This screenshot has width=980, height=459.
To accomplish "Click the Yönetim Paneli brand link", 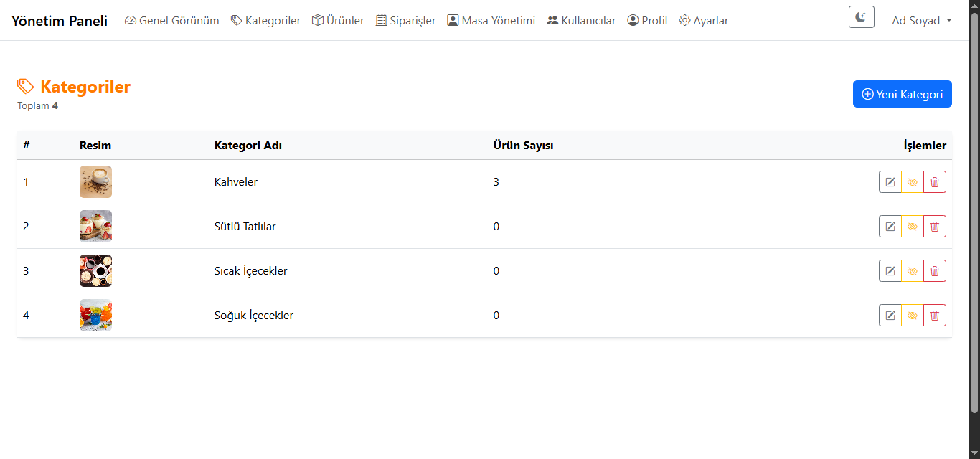I will (x=60, y=21).
